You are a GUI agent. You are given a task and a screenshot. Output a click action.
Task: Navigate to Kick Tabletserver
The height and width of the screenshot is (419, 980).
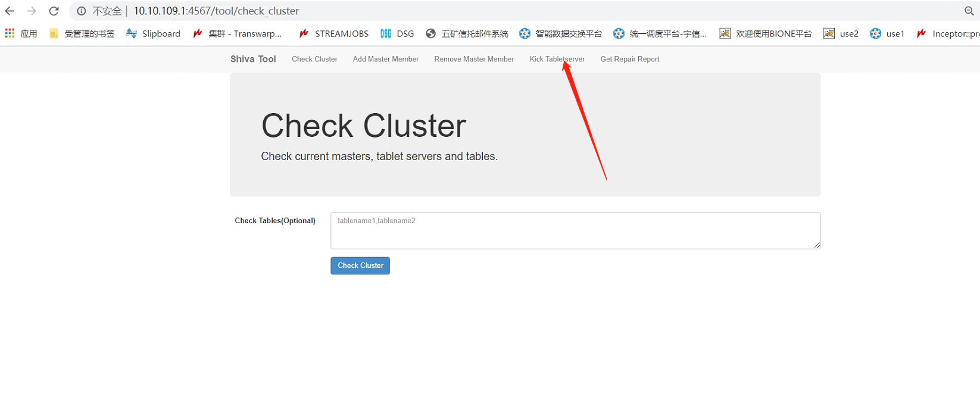[x=557, y=59]
